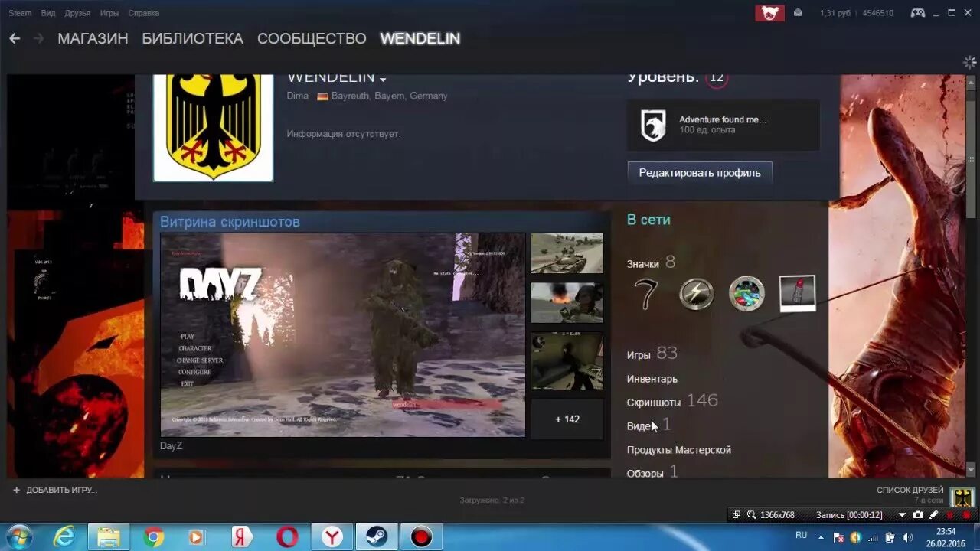The width and height of the screenshot is (980, 551).
Task: Click the recorder window-select icon
Action: [737, 515]
